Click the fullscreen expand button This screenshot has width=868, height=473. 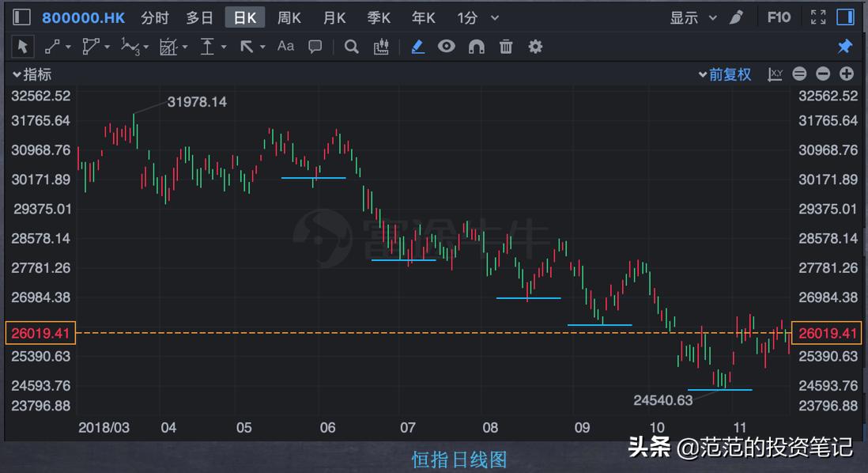[817, 17]
